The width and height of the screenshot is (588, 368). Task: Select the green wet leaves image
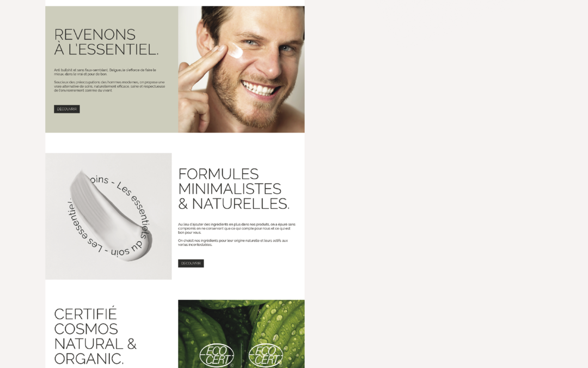(x=241, y=334)
